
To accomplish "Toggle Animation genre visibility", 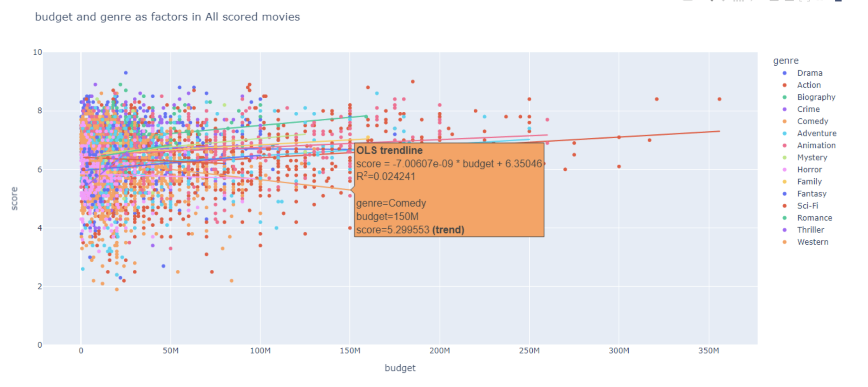I will coord(816,145).
